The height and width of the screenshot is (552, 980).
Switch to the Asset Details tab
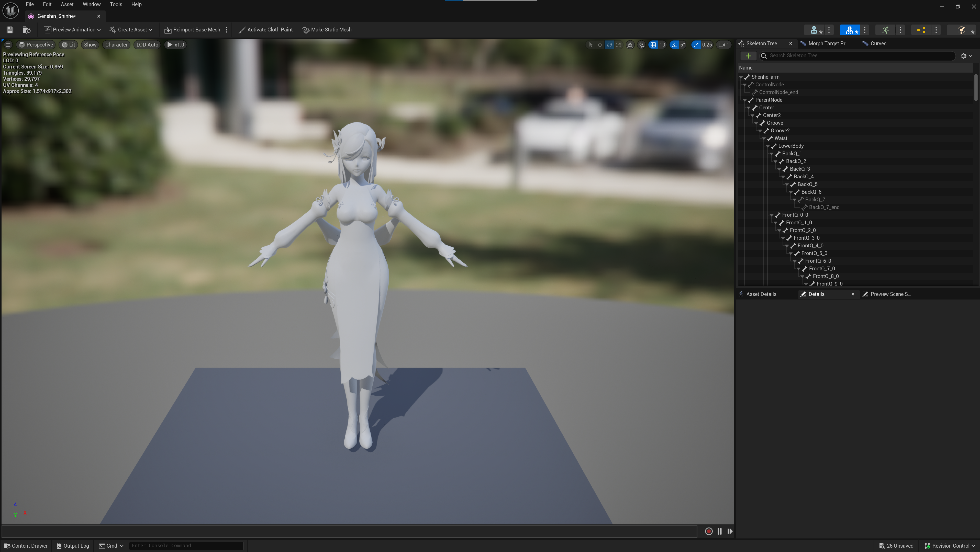point(761,294)
